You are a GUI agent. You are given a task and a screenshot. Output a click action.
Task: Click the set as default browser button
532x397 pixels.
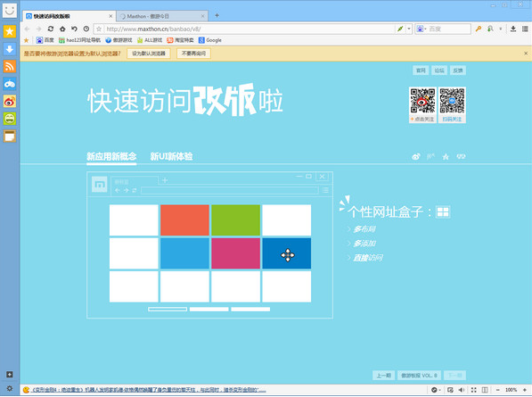pyautogui.click(x=149, y=54)
